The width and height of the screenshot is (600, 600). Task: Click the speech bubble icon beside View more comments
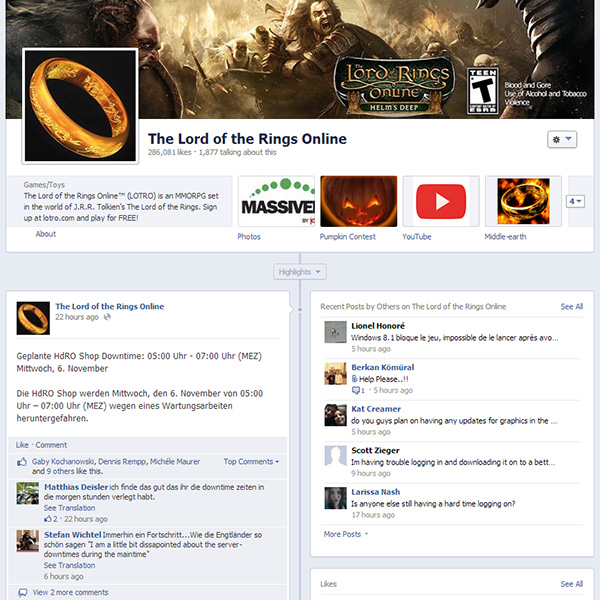pos(23,592)
